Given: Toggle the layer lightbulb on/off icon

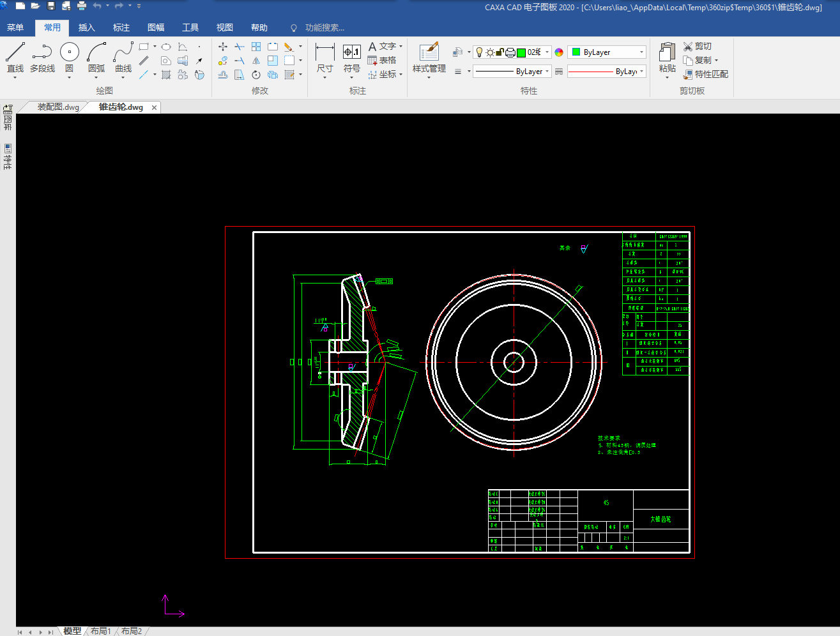Looking at the screenshot, I should 480,52.
